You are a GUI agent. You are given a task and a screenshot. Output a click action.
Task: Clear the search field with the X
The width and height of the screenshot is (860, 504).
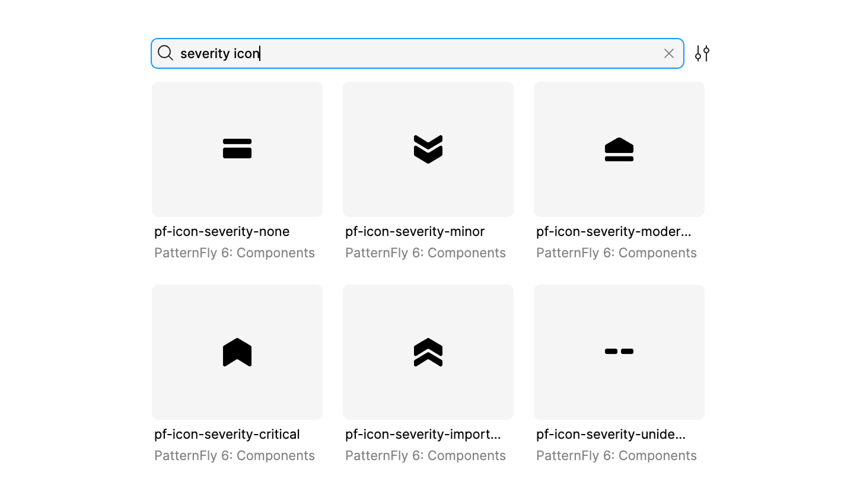click(669, 54)
